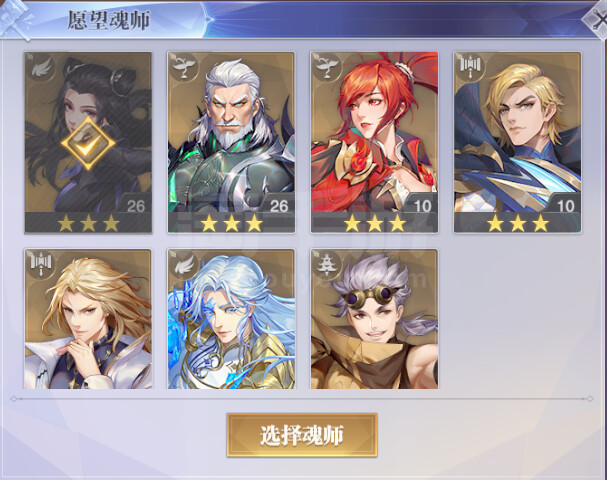Click the 选择魂师 confirm button
607x480 pixels.
[302, 435]
